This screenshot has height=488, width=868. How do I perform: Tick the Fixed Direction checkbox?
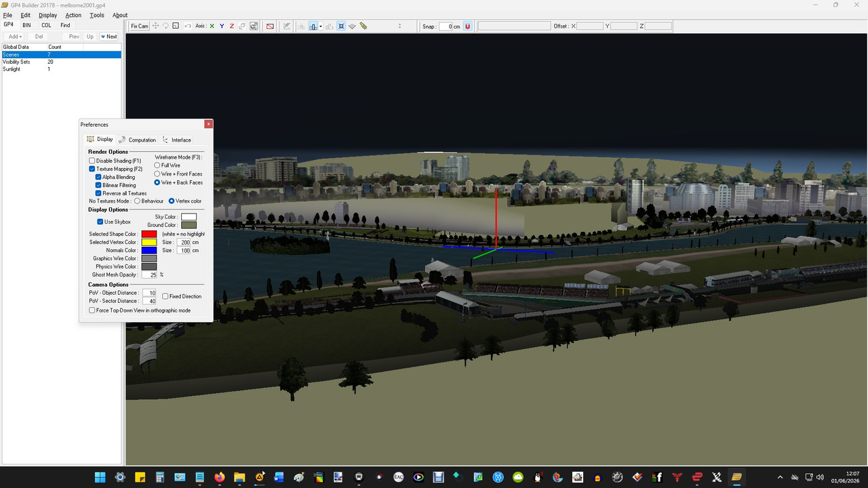point(165,296)
